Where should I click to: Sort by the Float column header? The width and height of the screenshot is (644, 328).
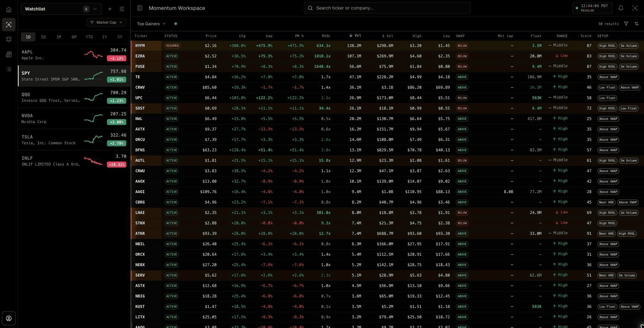coord(536,36)
